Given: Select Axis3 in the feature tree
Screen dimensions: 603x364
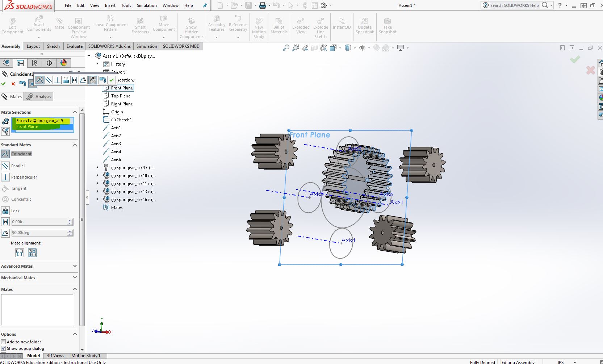Looking at the screenshot, I should coord(116,144).
